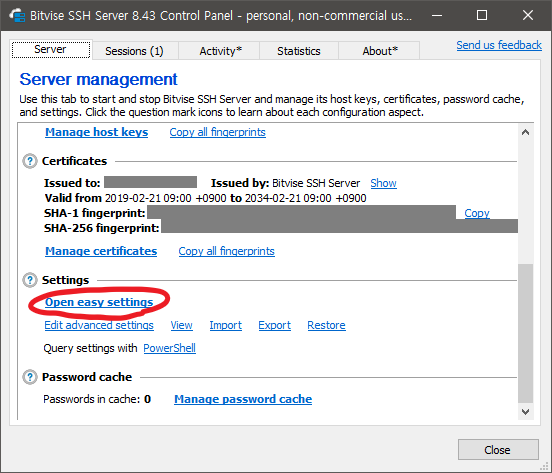552x473 pixels.
Task: Open the About* tab
Action: pyautogui.click(x=380, y=51)
